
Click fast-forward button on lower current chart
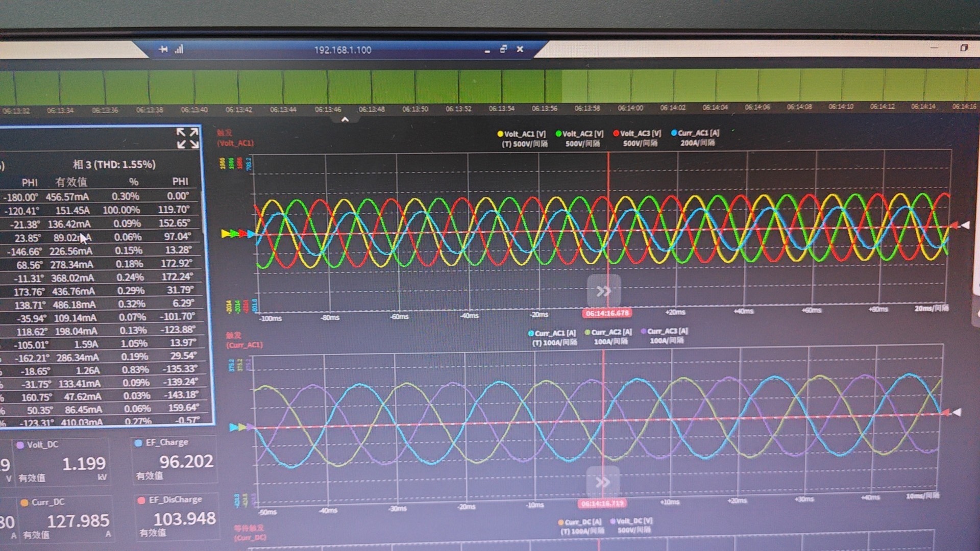click(x=602, y=482)
